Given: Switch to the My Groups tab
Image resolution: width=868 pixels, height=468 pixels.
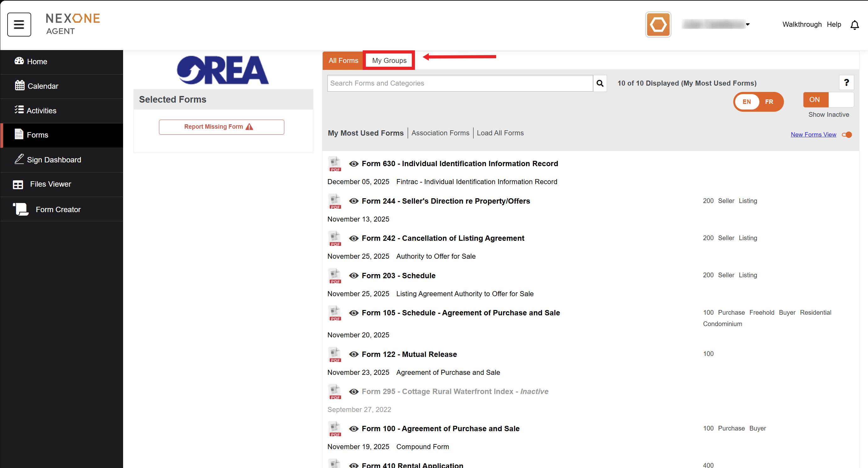Looking at the screenshot, I should pos(389,61).
